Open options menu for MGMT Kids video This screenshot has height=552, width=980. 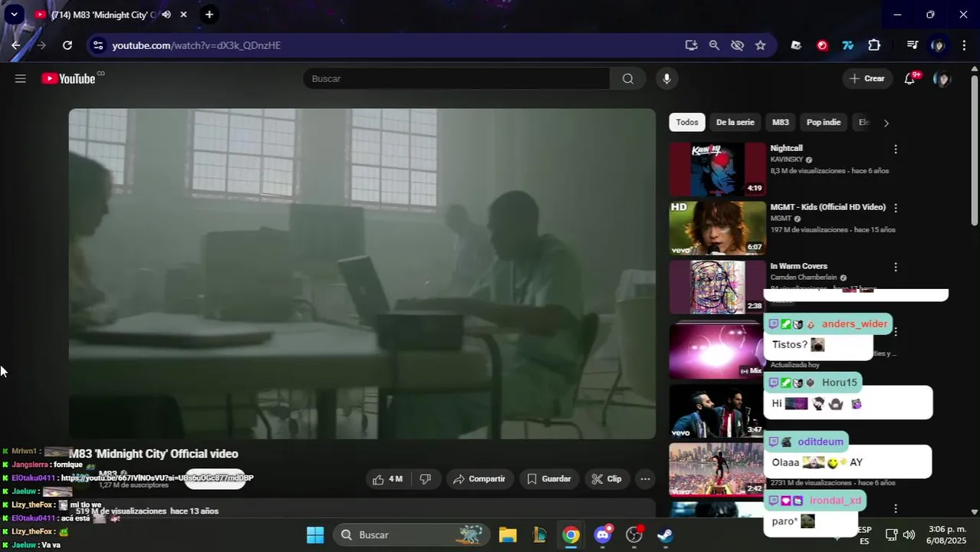[895, 208]
